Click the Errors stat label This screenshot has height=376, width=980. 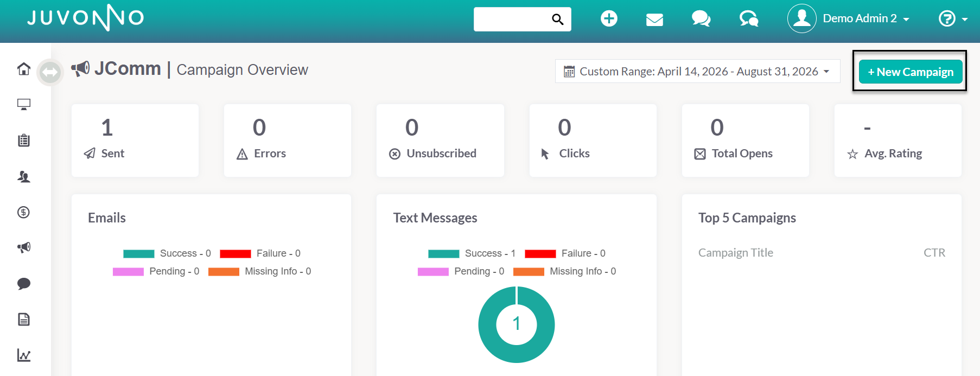[x=270, y=154]
